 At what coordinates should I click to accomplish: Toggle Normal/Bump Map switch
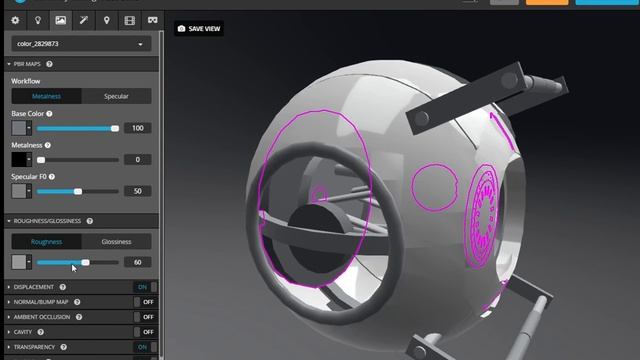pyautogui.click(x=145, y=302)
